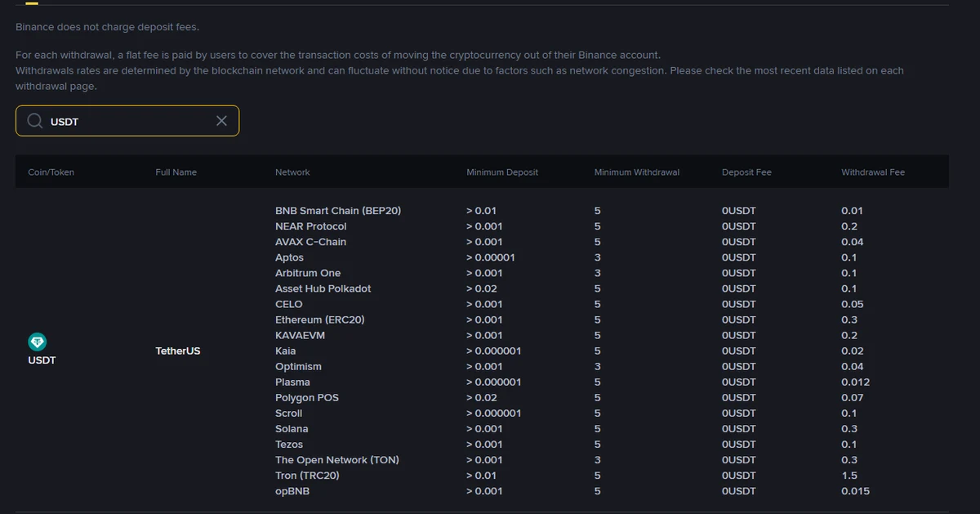Click the Network column header
This screenshot has height=514, width=980.
pyautogui.click(x=292, y=172)
